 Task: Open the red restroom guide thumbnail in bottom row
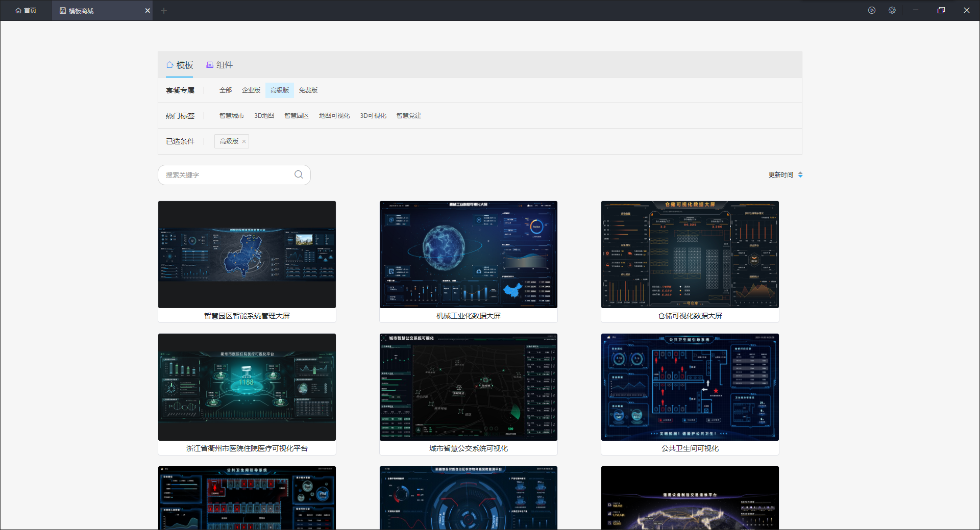pos(247,498)
